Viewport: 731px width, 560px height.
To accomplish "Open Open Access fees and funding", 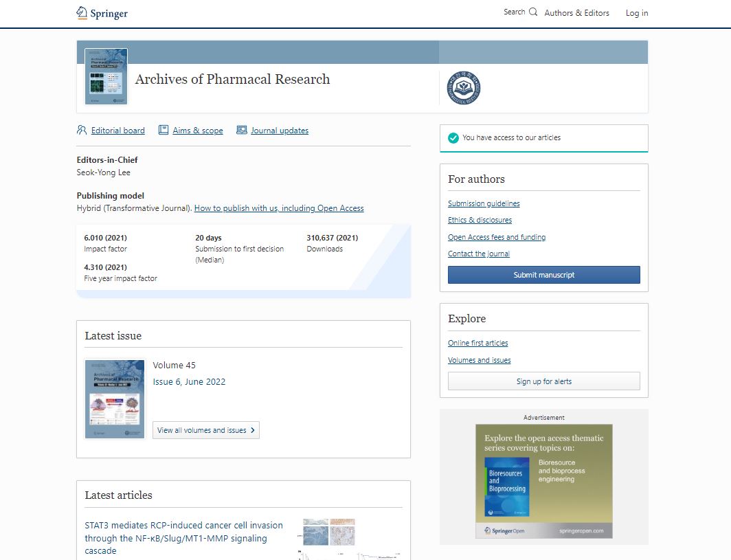I will pyautogui.click(x=497, y=237).
